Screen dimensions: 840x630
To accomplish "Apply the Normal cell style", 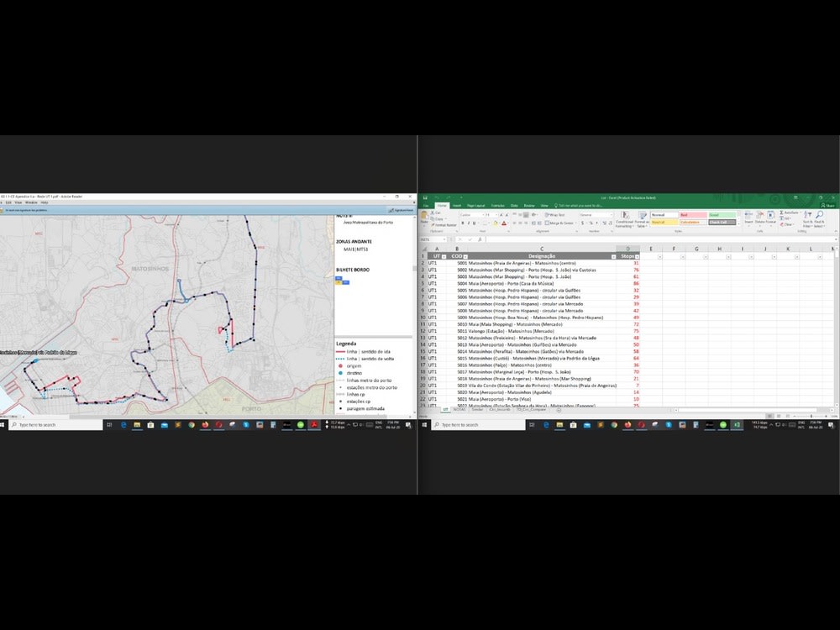I will 664,215.
